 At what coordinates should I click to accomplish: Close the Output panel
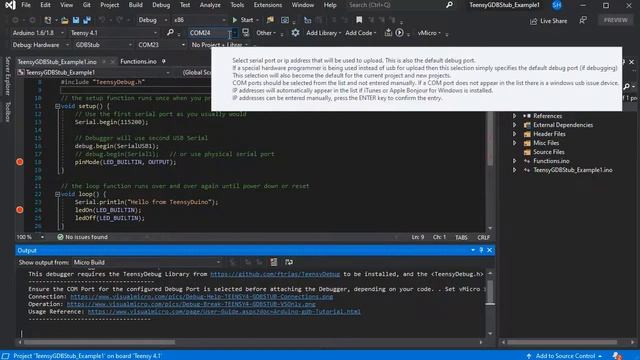click(x=489, y=250)
